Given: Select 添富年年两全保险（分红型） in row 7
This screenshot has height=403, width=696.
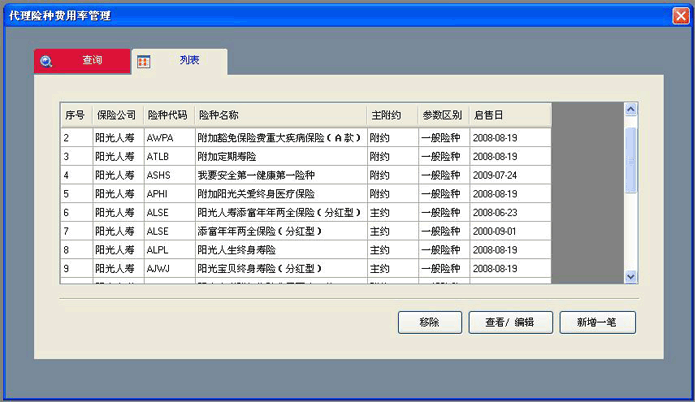Looking at the screenshot, I should pos(281,231).
